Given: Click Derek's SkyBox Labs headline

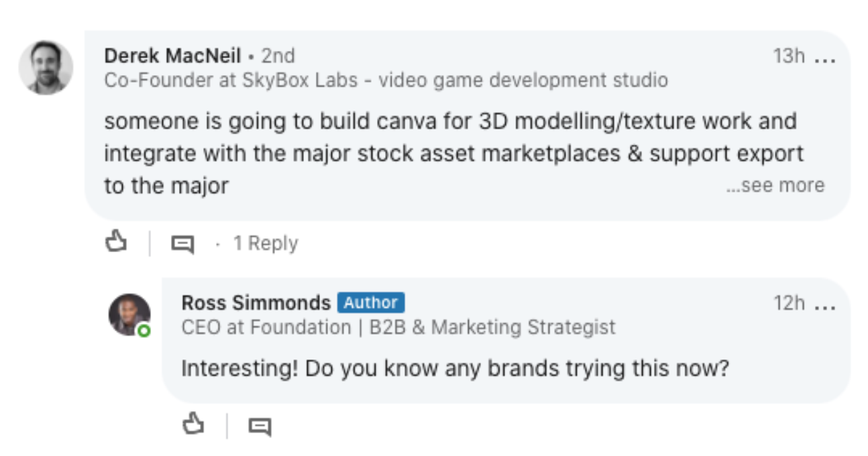Looking at the screenshot, I should [386, 80].
